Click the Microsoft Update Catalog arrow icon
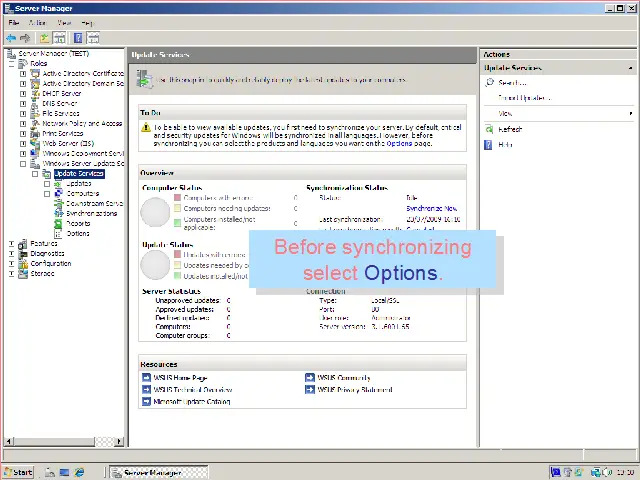Viewport: 640px width, 480px height. tap(147, 401)
